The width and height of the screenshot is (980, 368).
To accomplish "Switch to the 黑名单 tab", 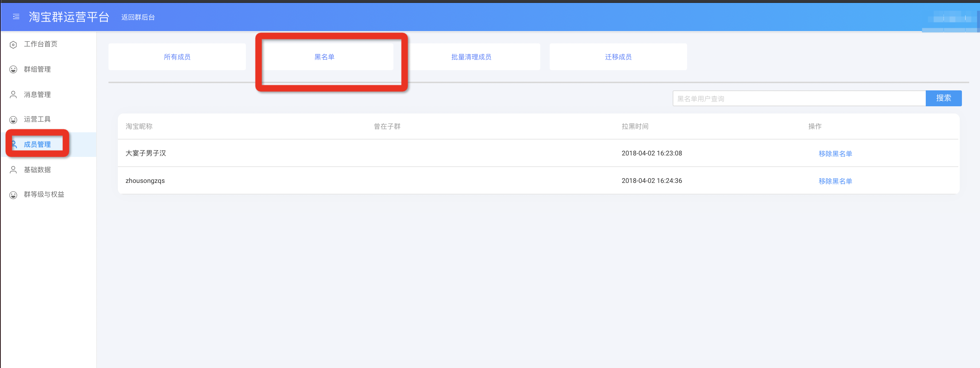I will 324,57.
